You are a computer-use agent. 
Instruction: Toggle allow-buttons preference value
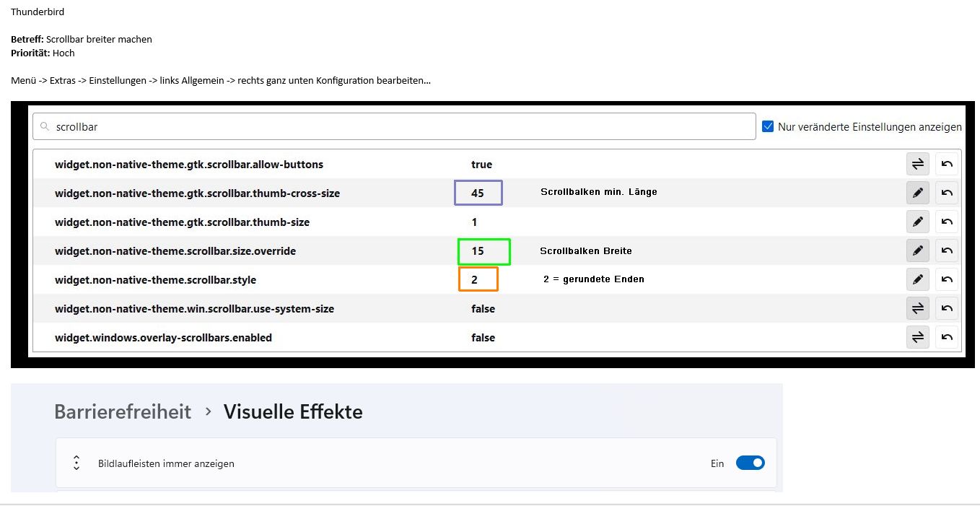[x=917, y=165]
